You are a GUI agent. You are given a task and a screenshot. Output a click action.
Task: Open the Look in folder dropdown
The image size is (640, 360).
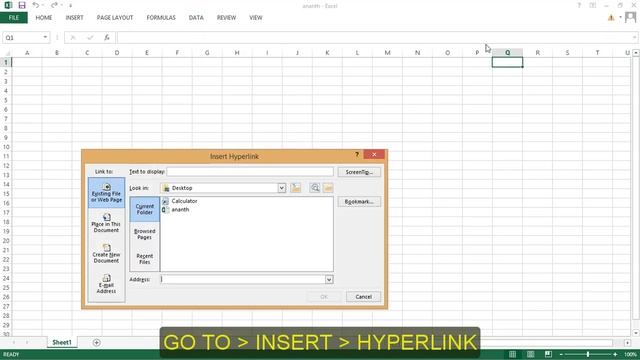tap(282, 188)
